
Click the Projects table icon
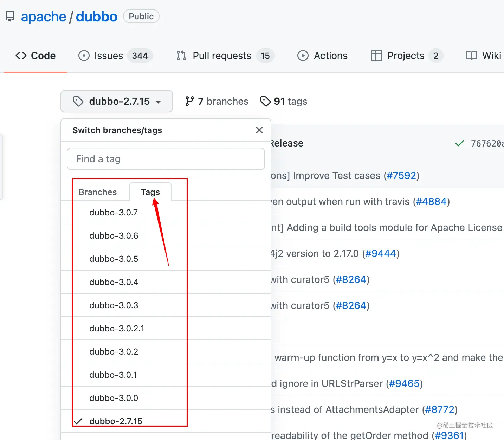tap(377, 56)
